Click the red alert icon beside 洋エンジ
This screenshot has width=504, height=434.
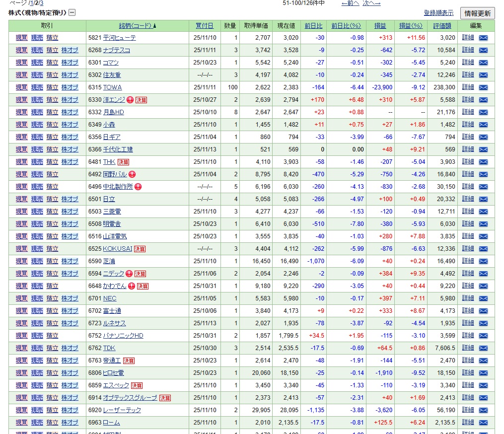point(130,100)
